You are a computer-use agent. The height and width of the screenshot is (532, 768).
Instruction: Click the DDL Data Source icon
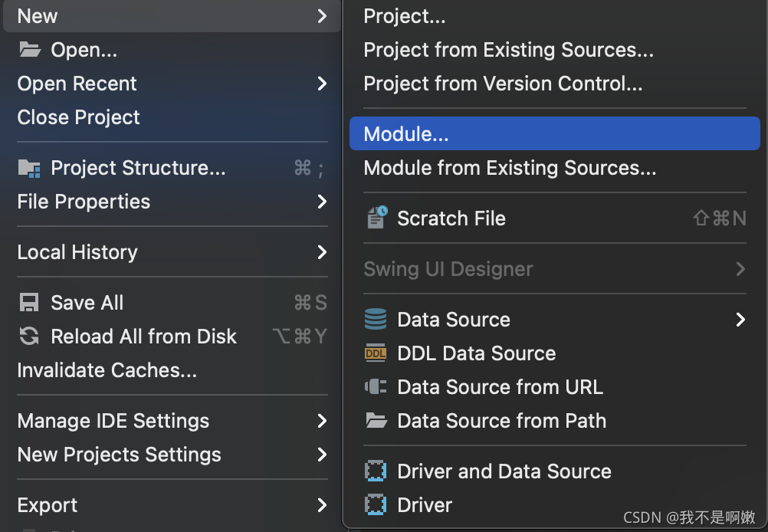click(x=376, y=353)
